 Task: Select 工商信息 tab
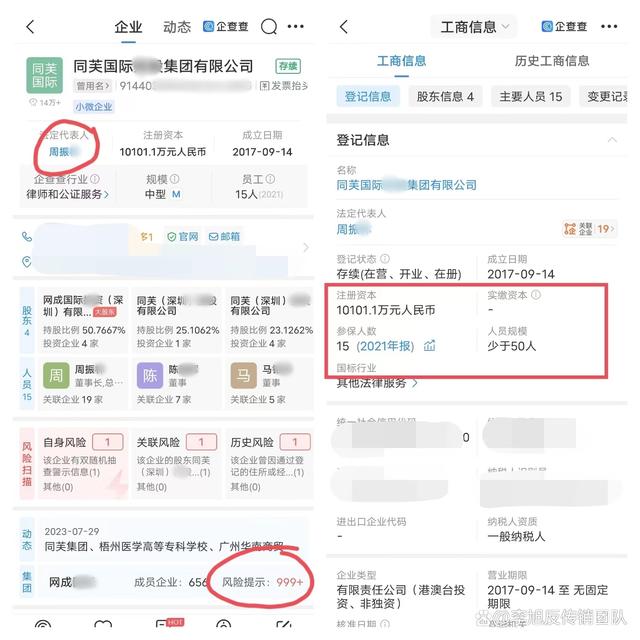point(402,61)
